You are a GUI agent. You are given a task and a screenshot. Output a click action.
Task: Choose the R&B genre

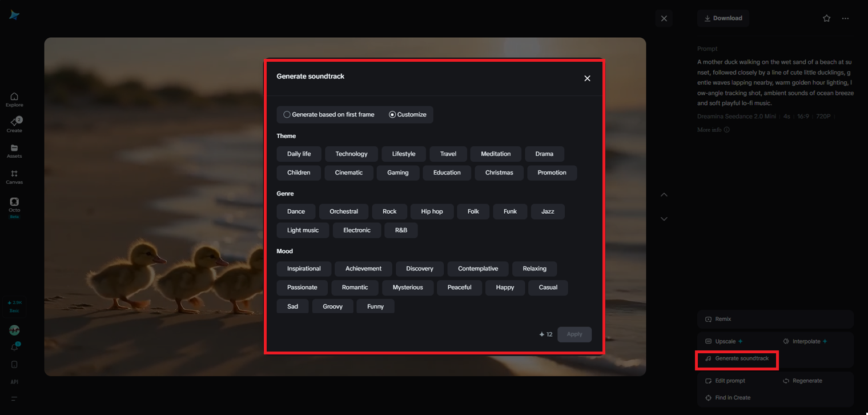coord(401,230)
